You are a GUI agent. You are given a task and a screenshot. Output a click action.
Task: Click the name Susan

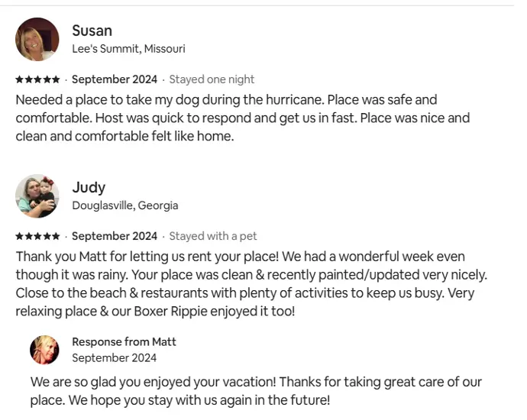(92, 31)
